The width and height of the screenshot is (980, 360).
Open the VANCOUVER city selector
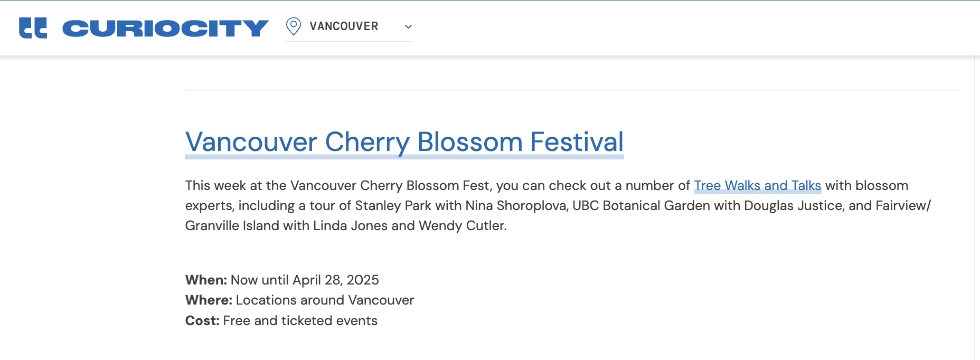click(344, 26)
